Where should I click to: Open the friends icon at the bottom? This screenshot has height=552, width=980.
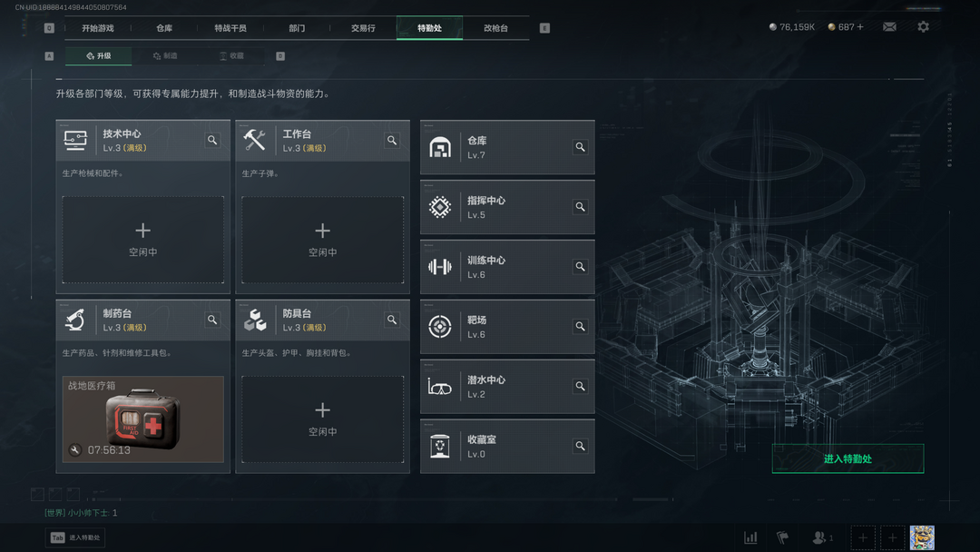click(x=822, y=537)
